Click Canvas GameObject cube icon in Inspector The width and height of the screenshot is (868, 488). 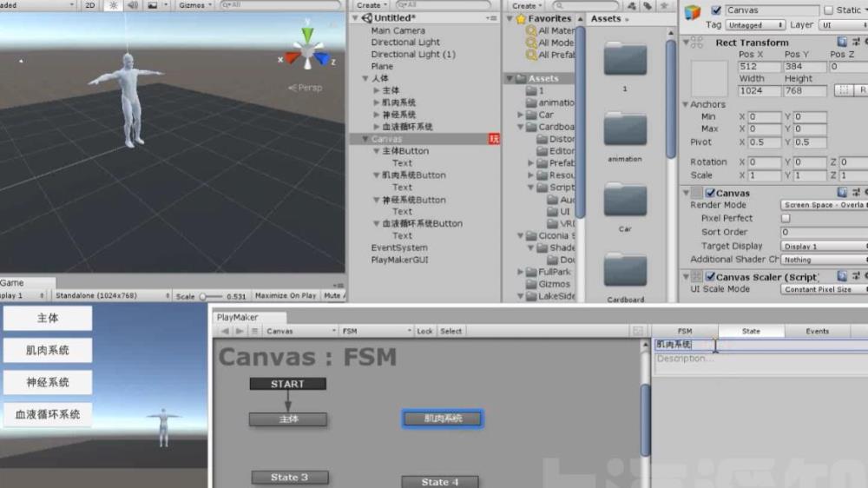click(x=692, y=13)
